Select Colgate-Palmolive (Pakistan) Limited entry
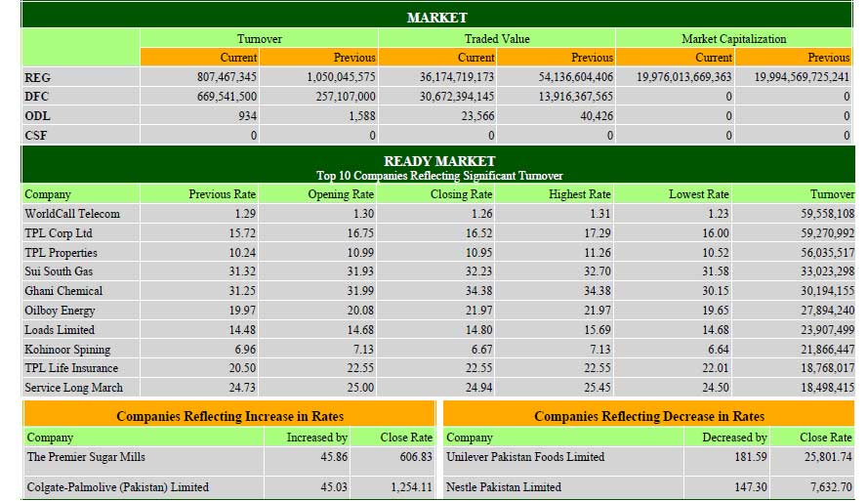Viewport: 868px width, 501px height. pyautogui.click(x=118, y=487)
